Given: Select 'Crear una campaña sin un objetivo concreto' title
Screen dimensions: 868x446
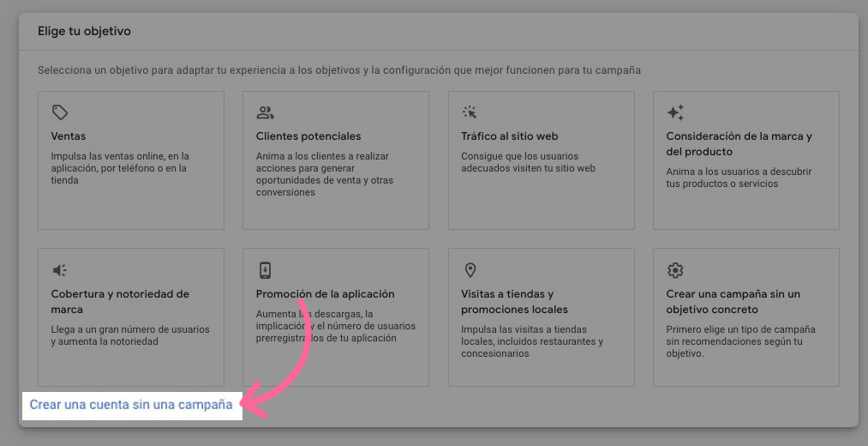Looking at the screenshot, I should tap(733, 301).
